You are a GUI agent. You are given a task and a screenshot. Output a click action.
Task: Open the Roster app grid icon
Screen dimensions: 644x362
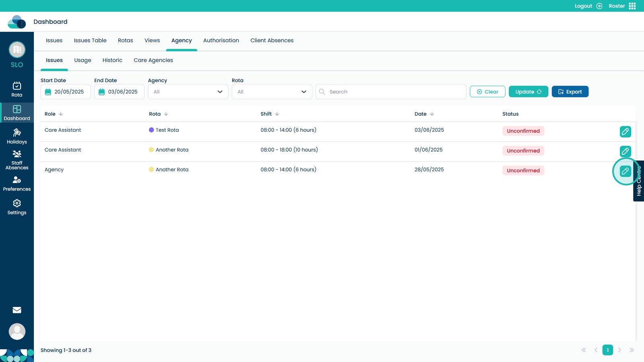632,6
